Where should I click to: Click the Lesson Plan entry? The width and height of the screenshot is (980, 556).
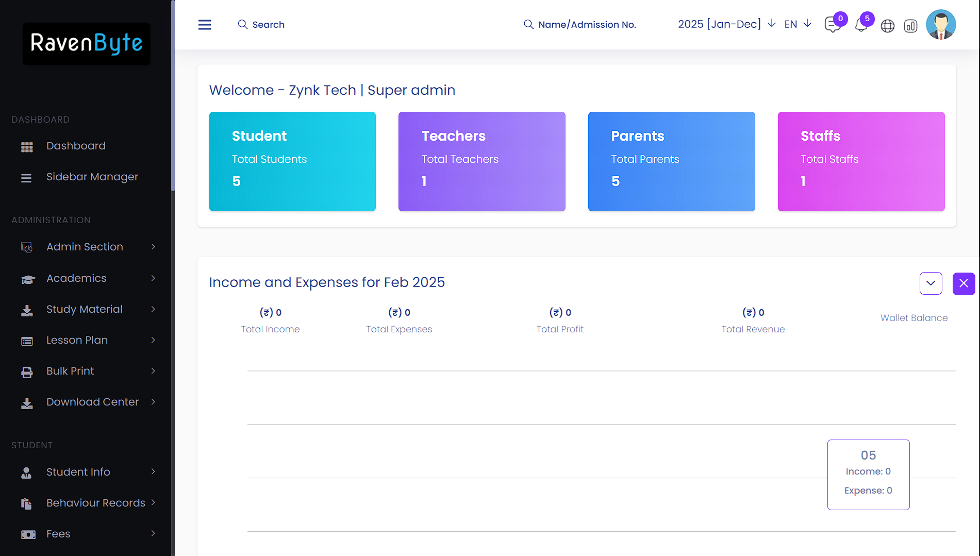point(76,340)
